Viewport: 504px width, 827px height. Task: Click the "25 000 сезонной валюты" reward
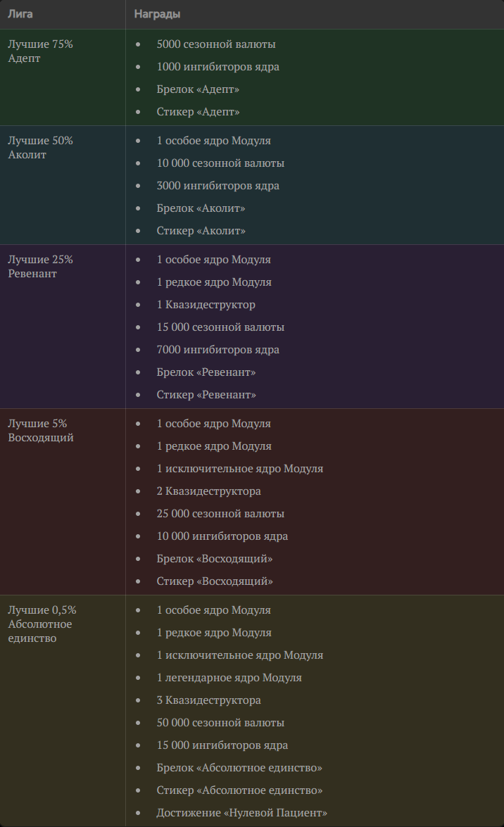click(x=220, y=514)
